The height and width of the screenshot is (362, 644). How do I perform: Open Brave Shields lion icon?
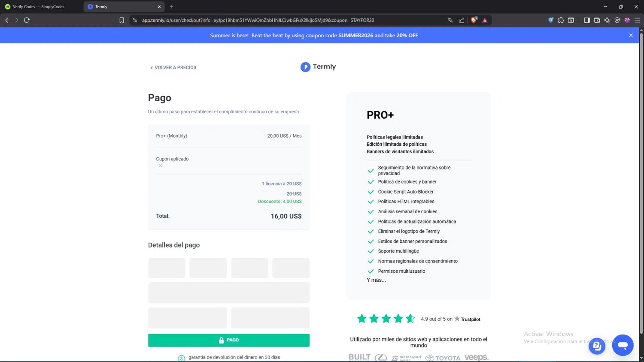click(474, 20)
